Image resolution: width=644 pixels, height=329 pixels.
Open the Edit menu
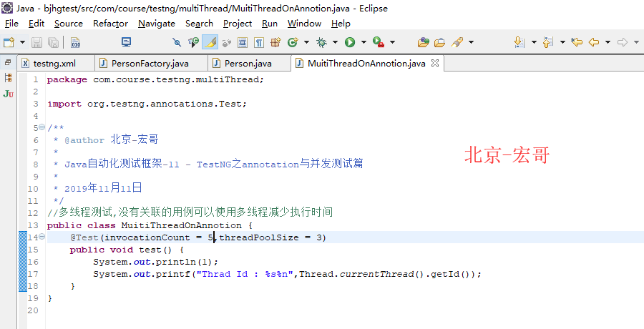coord(36,24)
